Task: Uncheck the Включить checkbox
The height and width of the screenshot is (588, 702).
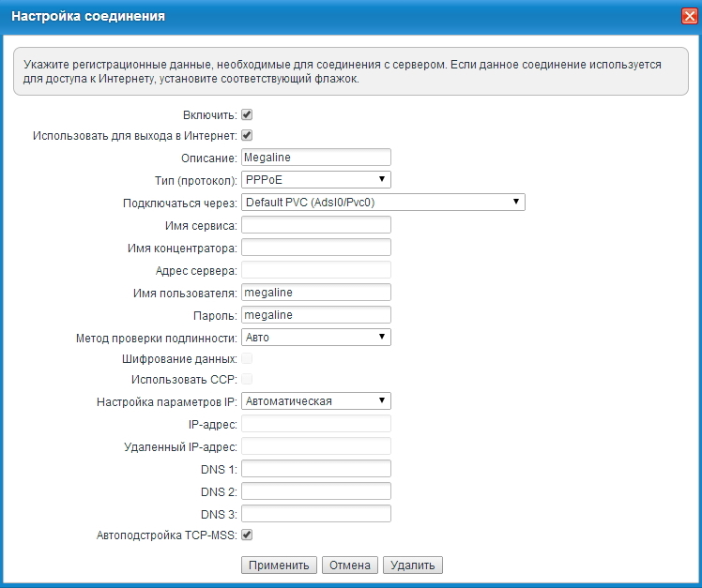Action: click(247, 114)
